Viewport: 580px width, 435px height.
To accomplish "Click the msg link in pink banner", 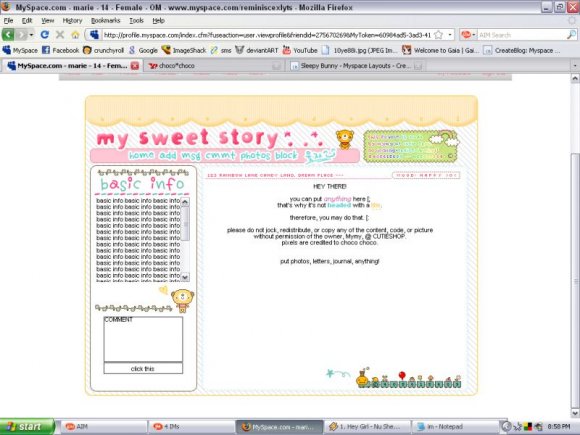I will click(x=190, y=156).
